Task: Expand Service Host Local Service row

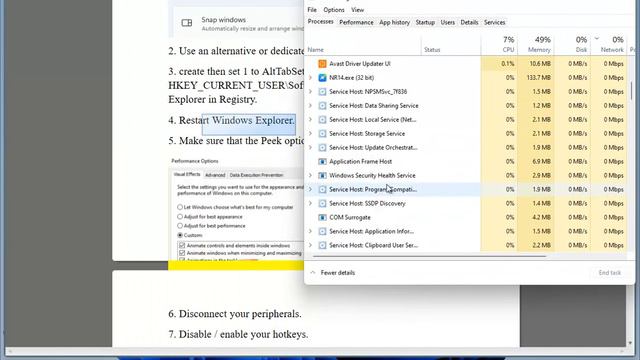Action: point(310,120)
